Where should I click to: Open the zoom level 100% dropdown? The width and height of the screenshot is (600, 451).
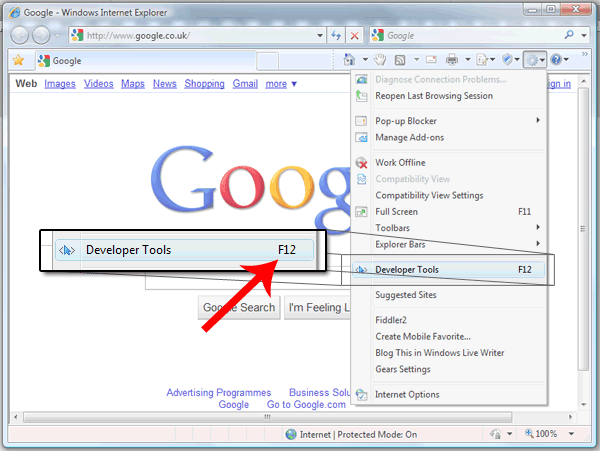click(571, 434)
